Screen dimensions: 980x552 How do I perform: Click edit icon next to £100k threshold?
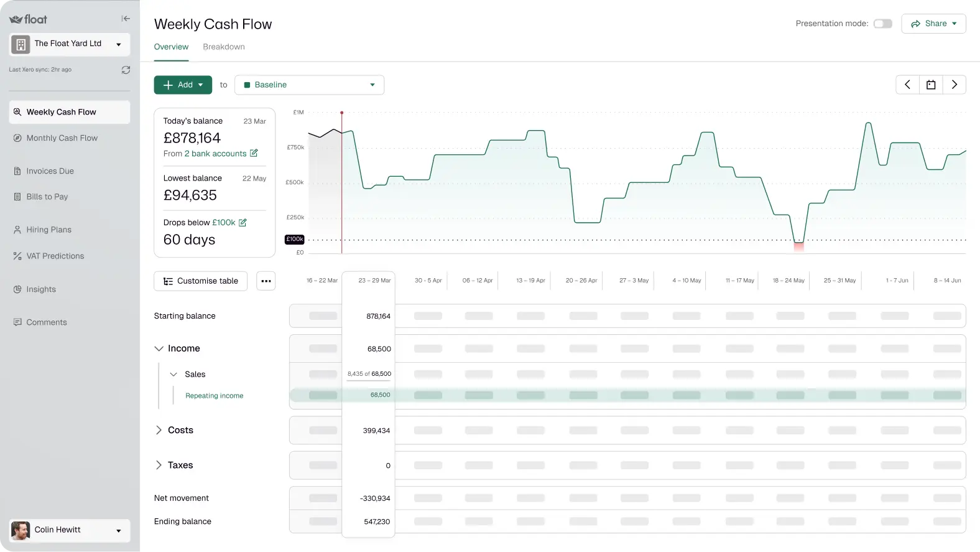coord(243,222)
